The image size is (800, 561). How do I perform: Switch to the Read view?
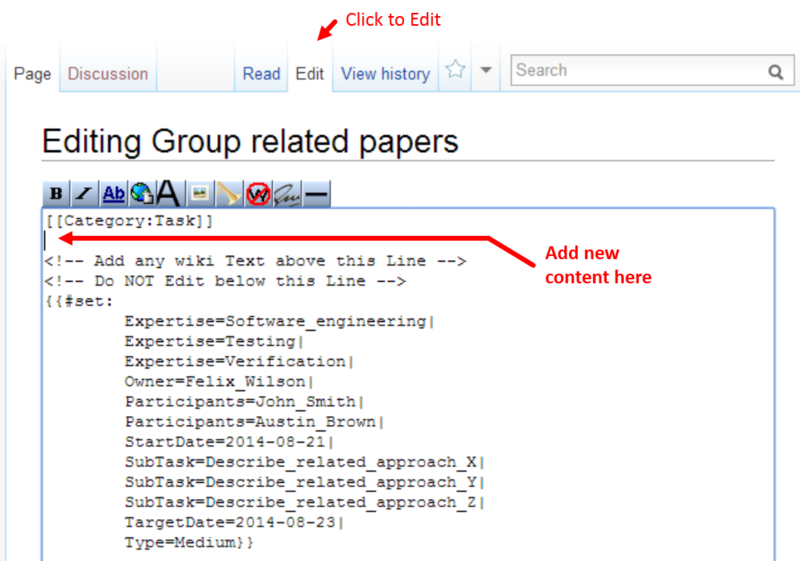261,74
